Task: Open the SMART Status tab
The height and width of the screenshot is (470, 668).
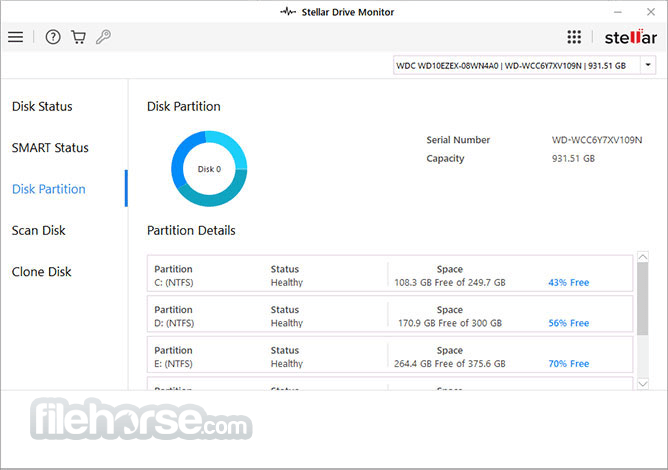Action: coord(50,147)
